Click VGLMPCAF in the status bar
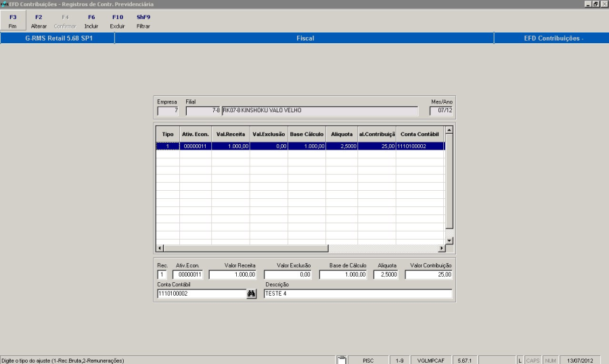This screenshot has width=609, height=364. coord(431,361)
